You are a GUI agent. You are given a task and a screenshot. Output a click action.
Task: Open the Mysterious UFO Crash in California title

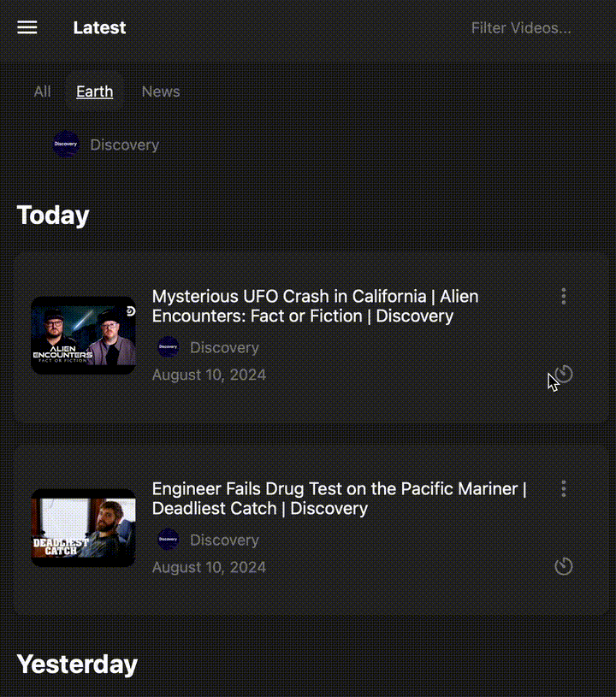tap(316, 306)
